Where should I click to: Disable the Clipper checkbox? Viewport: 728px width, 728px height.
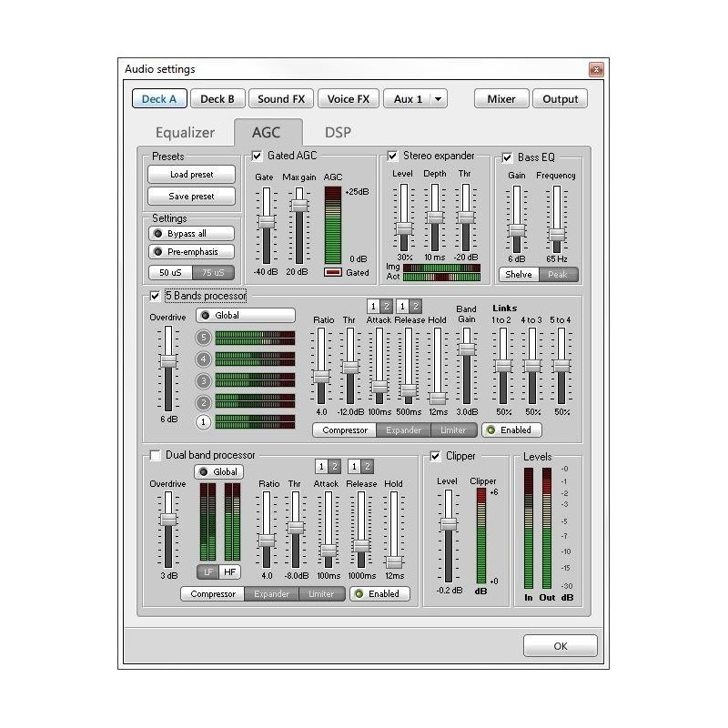click(434, 455)
